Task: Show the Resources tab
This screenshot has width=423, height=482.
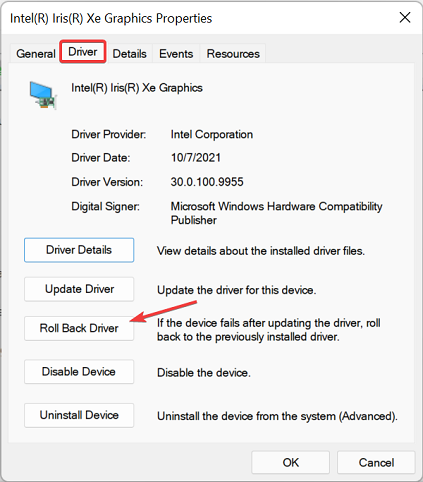Action: [x=233, y=54]
